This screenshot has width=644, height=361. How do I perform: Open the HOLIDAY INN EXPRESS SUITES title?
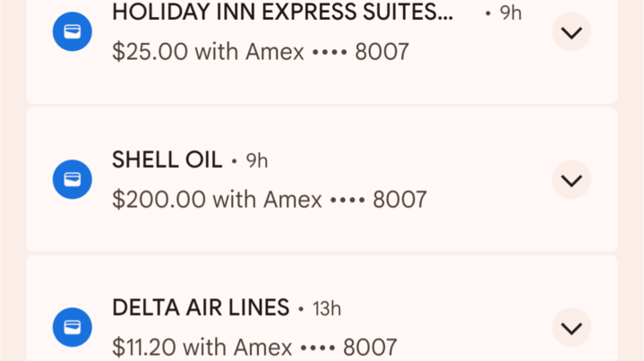click(x=282, y=13)
